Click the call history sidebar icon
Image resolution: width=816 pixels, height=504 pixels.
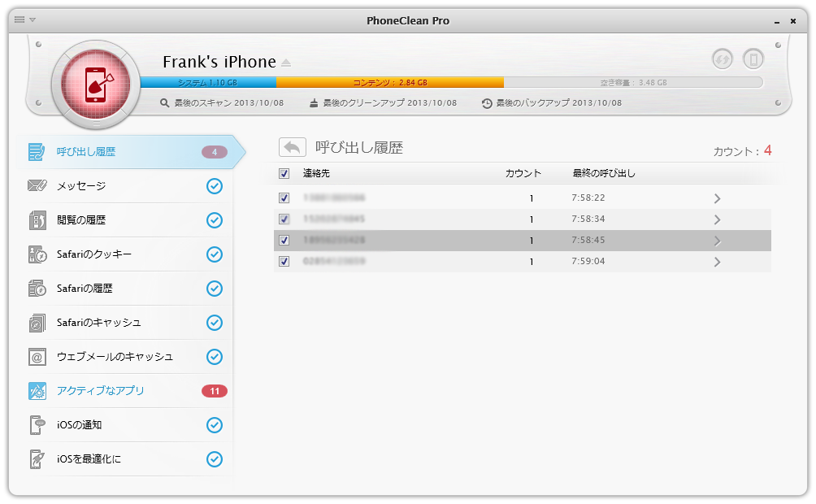pyautogui.click(x=37, y=152)
